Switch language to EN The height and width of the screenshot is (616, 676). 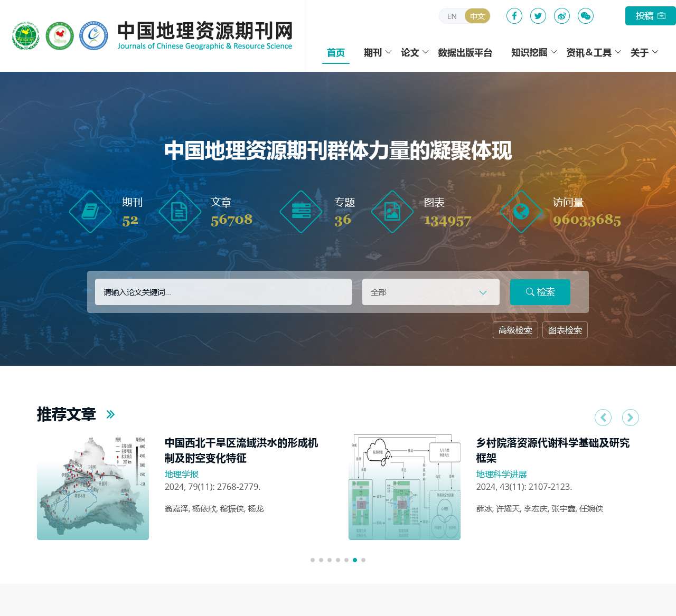[452, 16]
